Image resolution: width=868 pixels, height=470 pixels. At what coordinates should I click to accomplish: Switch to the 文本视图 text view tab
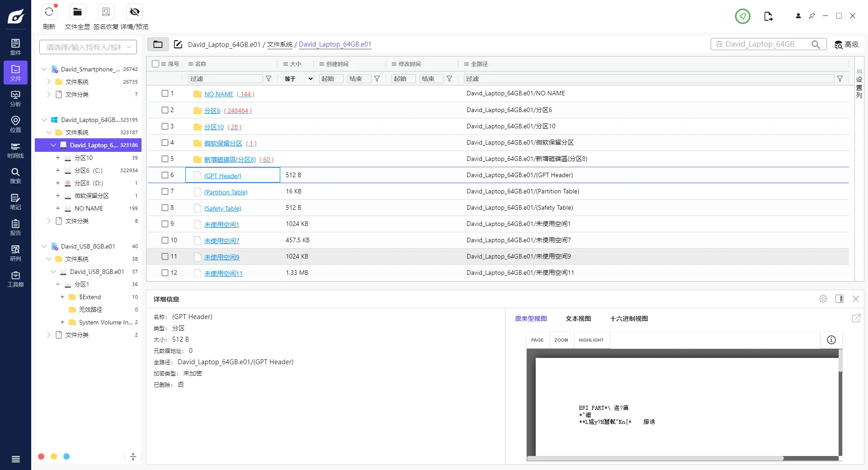pos(578,319)
